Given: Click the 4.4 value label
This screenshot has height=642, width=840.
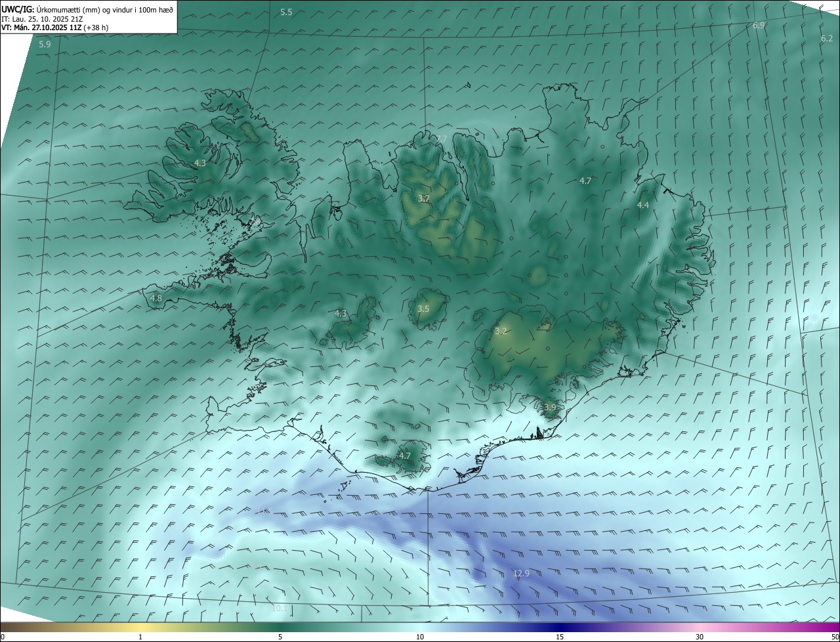Looking at the screenshot, I should 643,205.
